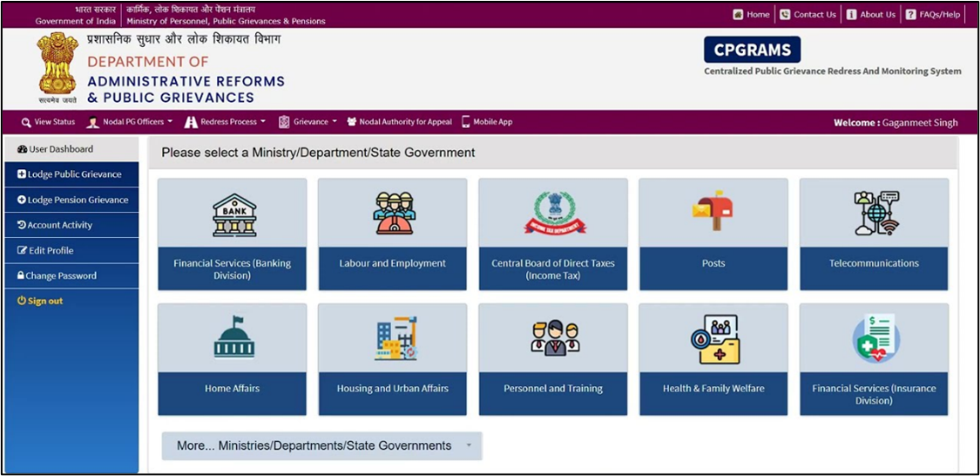Screen dimensions: 980x476
Task: Select the Posts department label
Action: [x=713, y=263]
